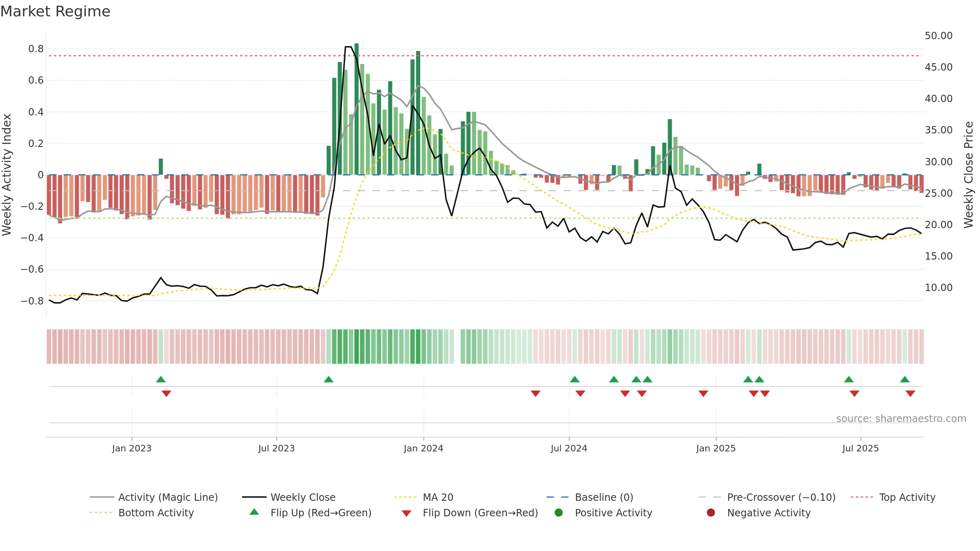This screenshot has height=551, width=980.
Task: Click the Jul 2023 x-axis label
Action: 276,448
